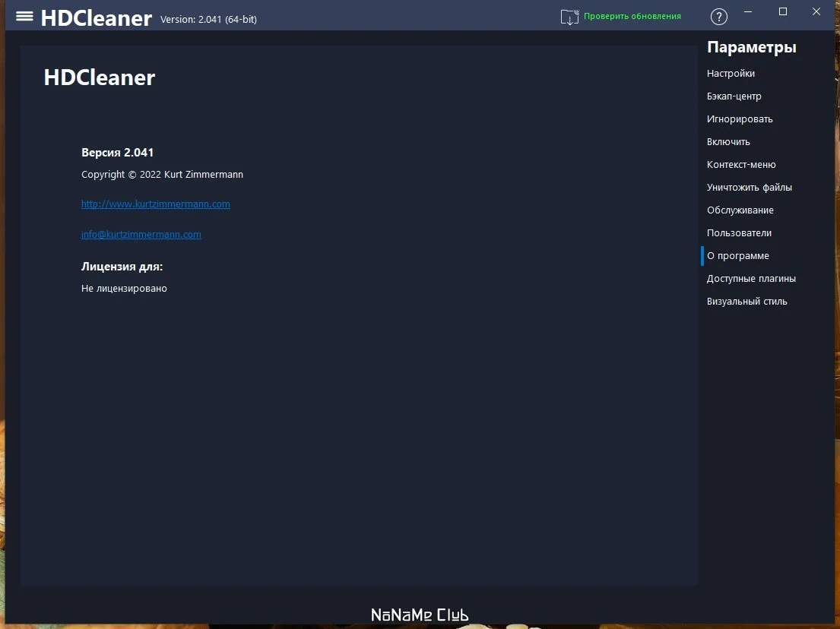Open help question mark icon
This screenshot has width=840, height=629.
point(718,17)
